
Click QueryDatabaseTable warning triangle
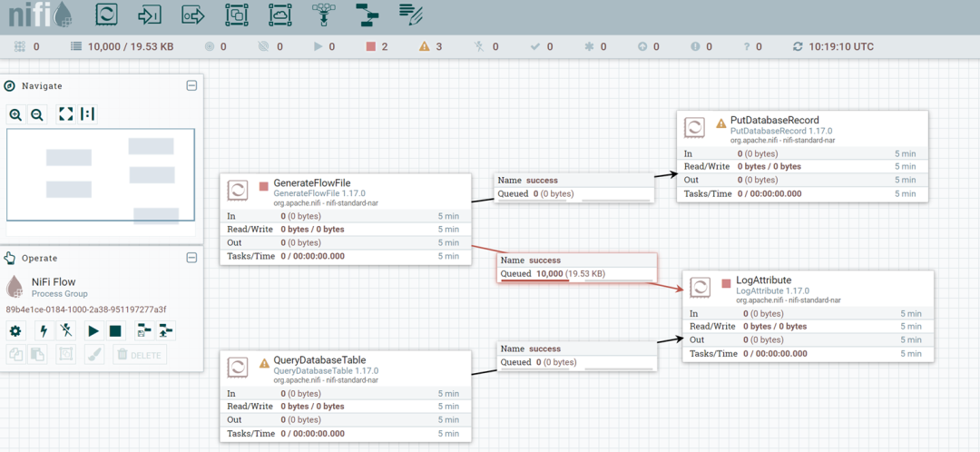pyautogui.click(x=264, y=363)
